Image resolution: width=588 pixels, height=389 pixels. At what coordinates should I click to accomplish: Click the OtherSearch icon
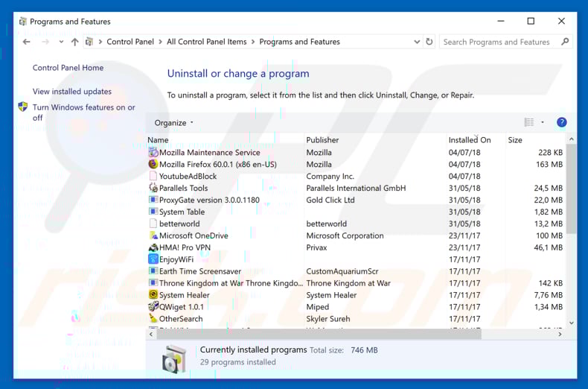click(153, 318)
